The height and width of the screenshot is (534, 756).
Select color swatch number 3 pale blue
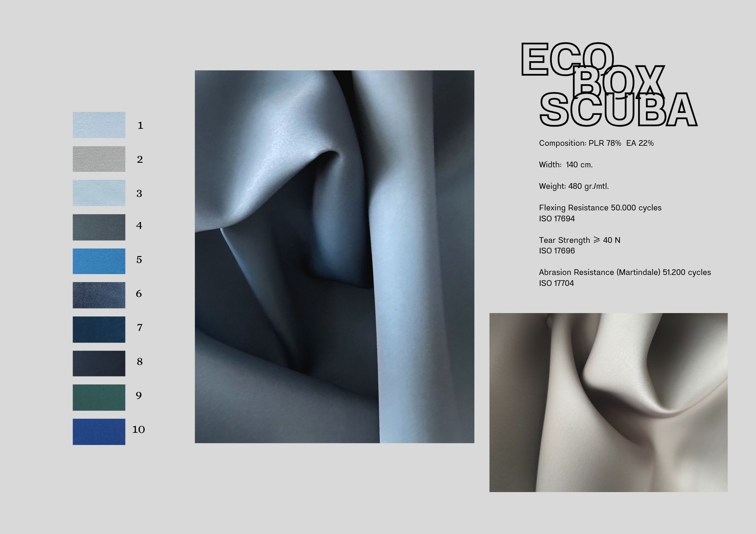point(99,193)
